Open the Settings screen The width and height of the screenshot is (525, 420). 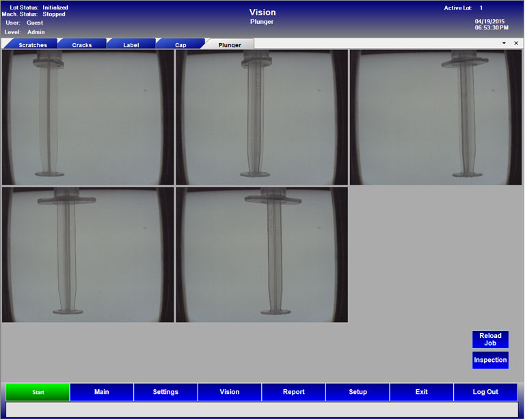pos(165,392)
